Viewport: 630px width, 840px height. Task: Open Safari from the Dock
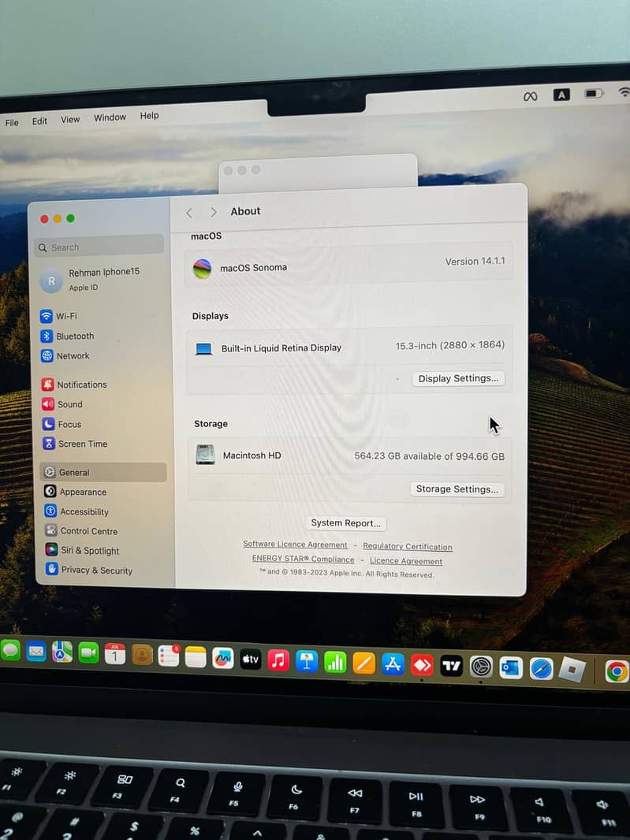click(x=541, y=669)
